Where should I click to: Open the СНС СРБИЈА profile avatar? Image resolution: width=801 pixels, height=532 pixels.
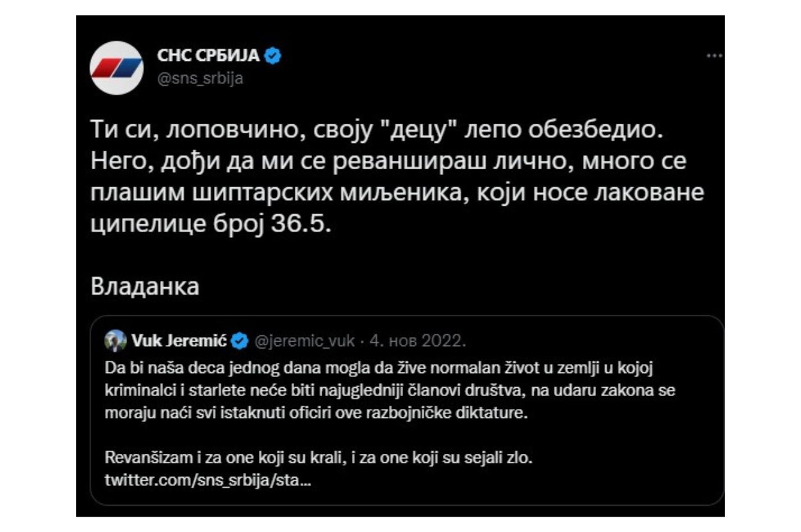coord(117,68)
